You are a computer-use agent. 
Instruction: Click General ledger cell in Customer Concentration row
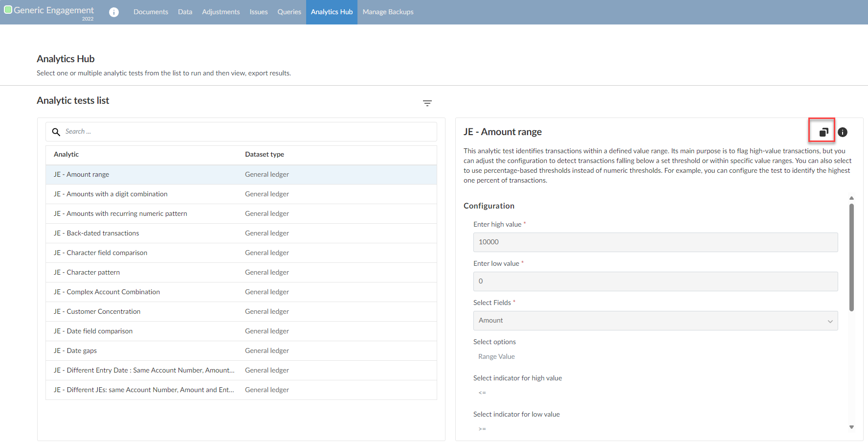click(x=267, y=311)
